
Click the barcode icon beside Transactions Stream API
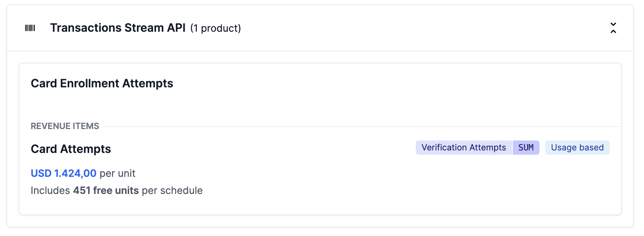30,28
